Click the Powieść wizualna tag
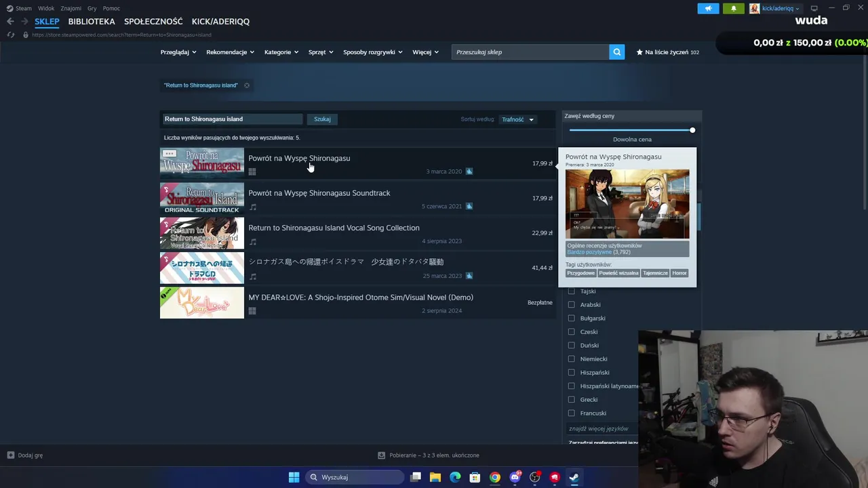868x488 pixels. [618, 273]
